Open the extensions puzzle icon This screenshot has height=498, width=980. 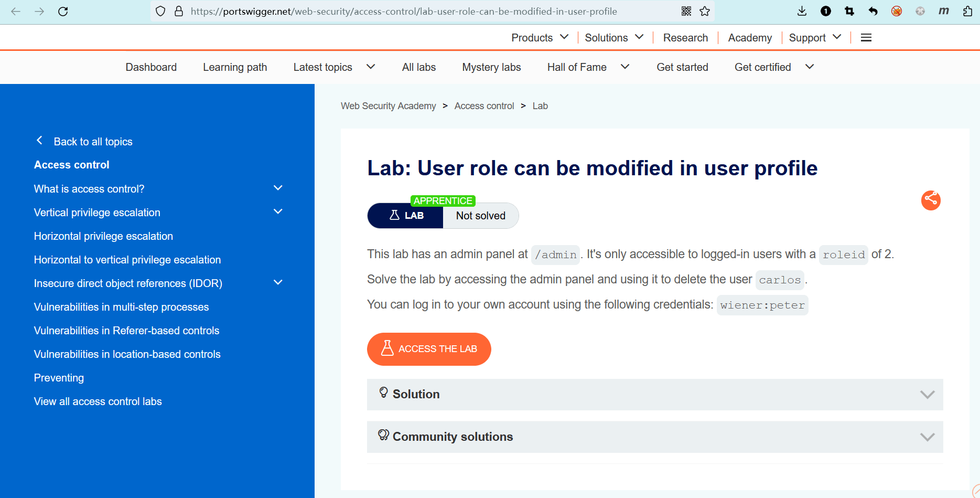coord(967,12)
